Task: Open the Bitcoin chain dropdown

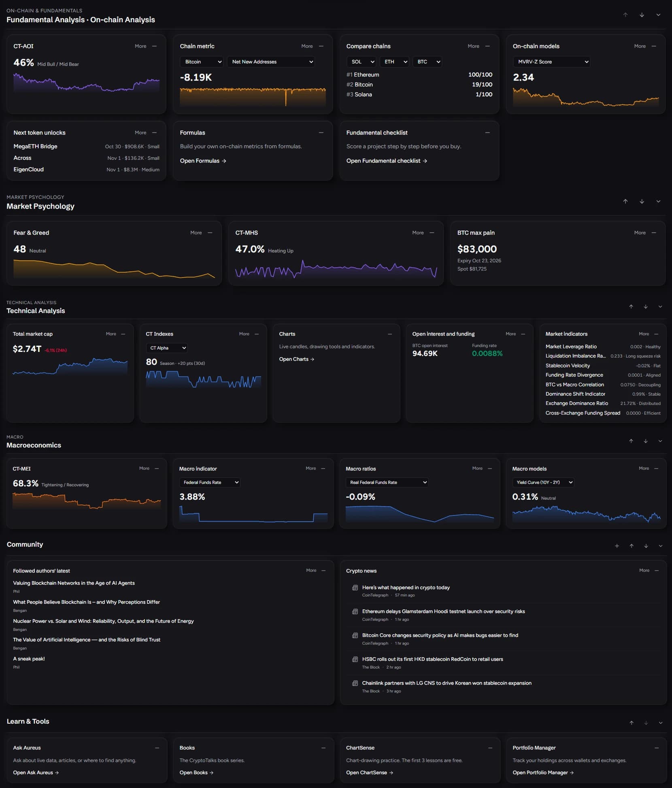Action: (x=202, y=62)
